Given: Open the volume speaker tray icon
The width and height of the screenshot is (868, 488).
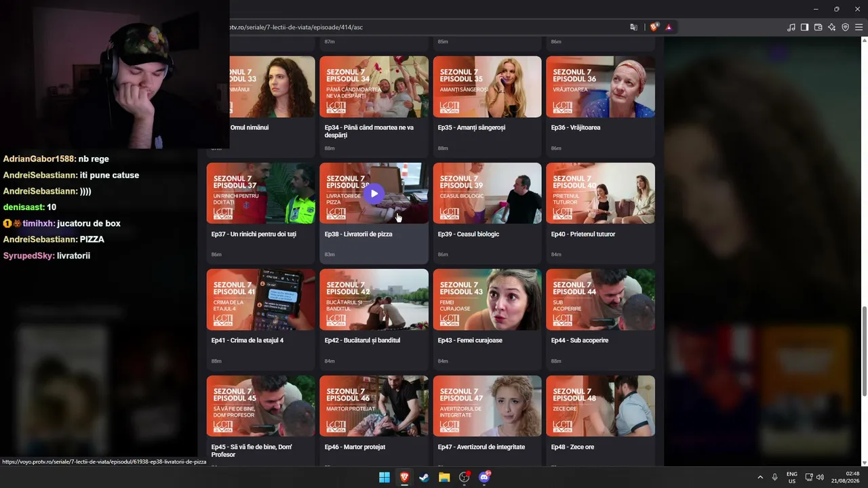Looking at the screenshot, I should 821,477.
